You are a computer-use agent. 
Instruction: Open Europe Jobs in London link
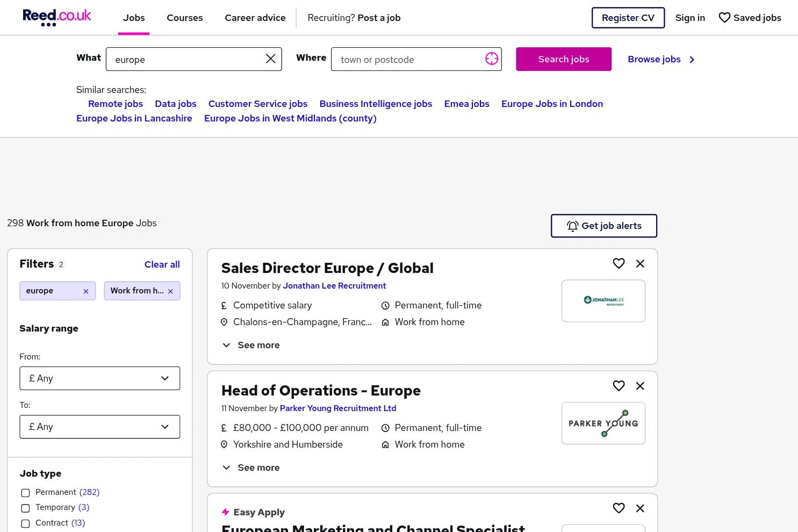552,104
